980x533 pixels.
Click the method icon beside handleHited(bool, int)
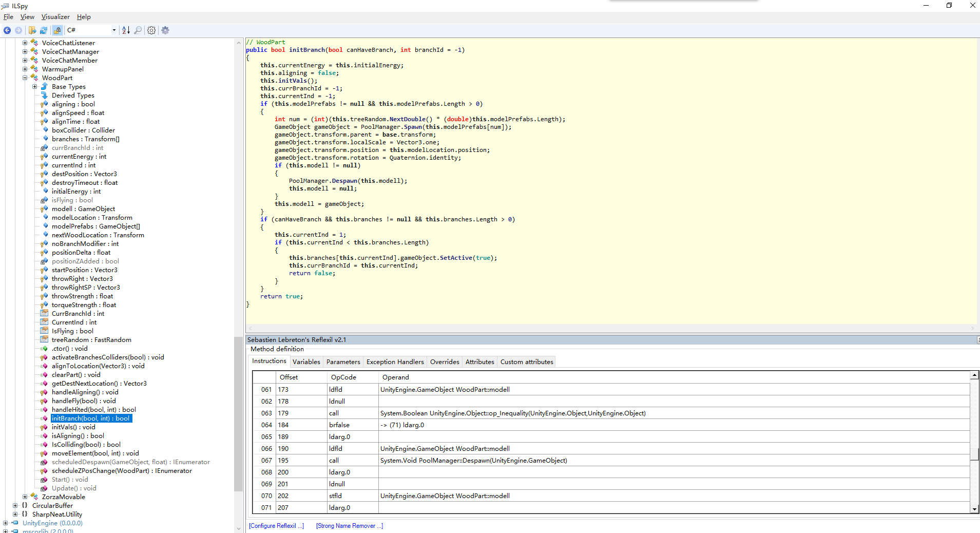45,410
